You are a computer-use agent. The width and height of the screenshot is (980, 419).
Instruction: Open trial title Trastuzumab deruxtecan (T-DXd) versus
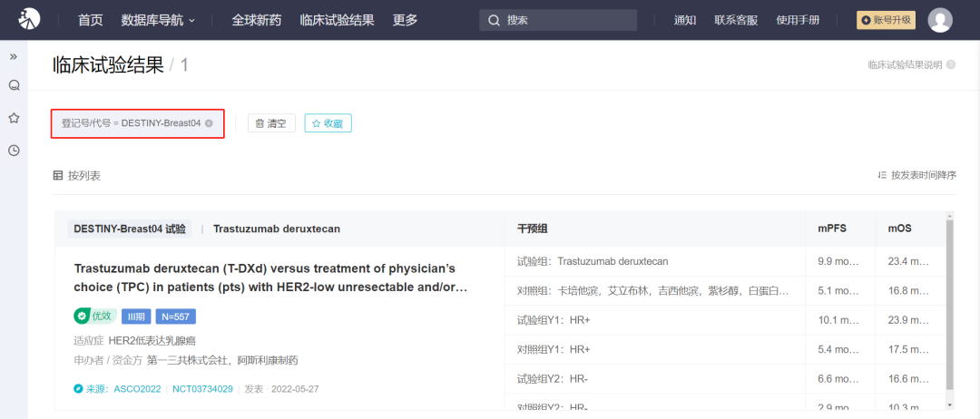click(270, 278)
